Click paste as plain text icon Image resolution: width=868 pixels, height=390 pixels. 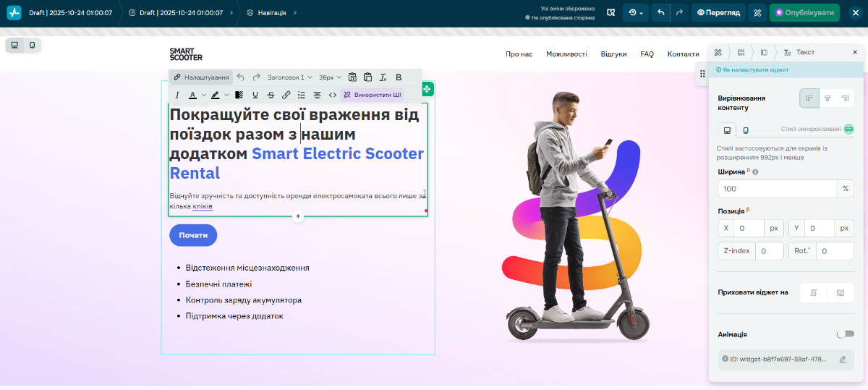352,77
